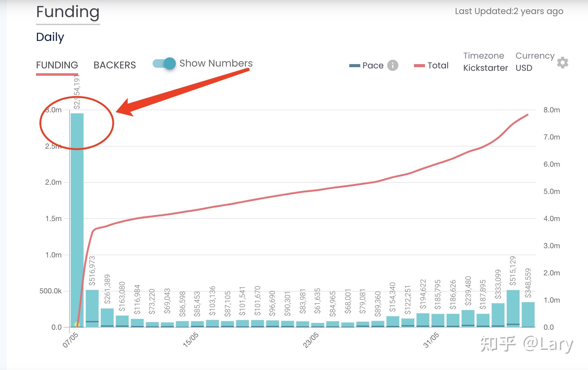Click the Pace legend color swatch
Viewport: 588px width, 370px height.
(x=354, y=66)
